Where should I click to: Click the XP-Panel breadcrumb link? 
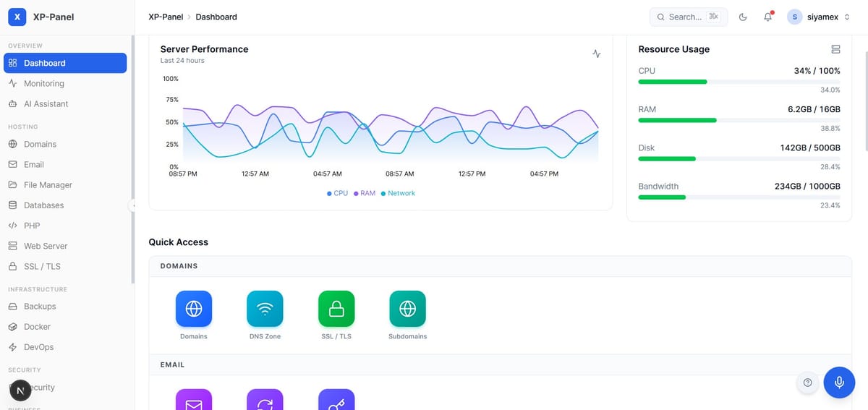(166, 17)
